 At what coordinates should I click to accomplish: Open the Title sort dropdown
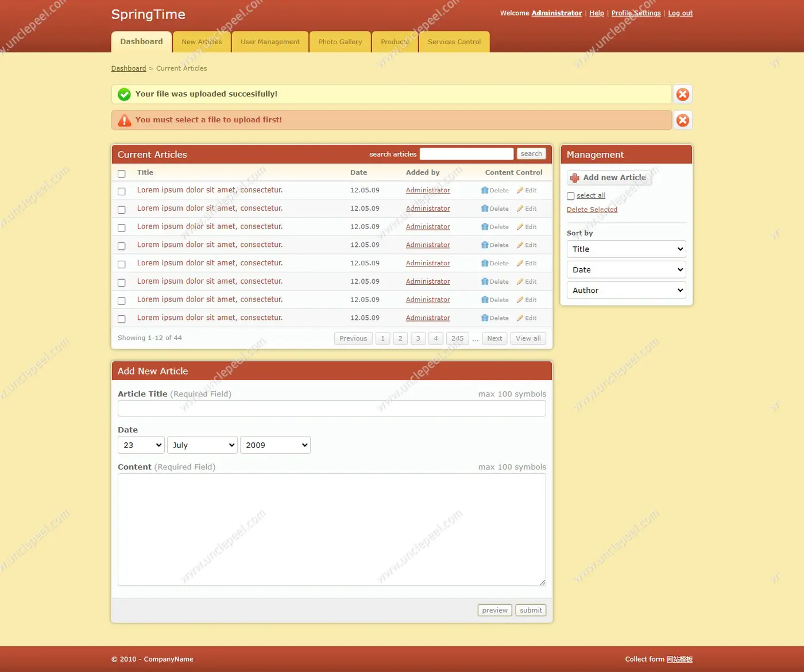coord(626,249)
